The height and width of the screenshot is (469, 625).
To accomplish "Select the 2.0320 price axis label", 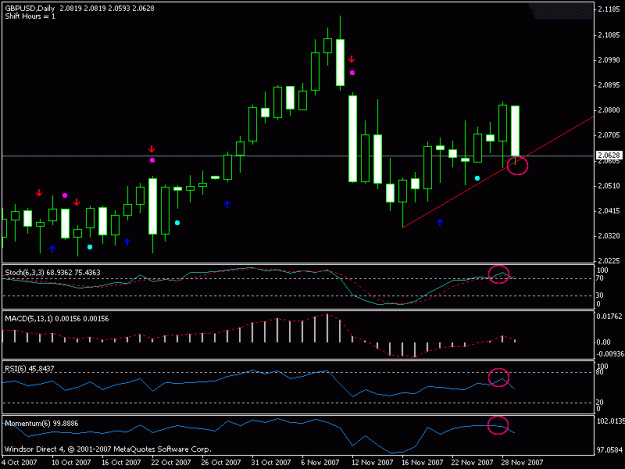I will pyautogui.click(x=609, y=236).
